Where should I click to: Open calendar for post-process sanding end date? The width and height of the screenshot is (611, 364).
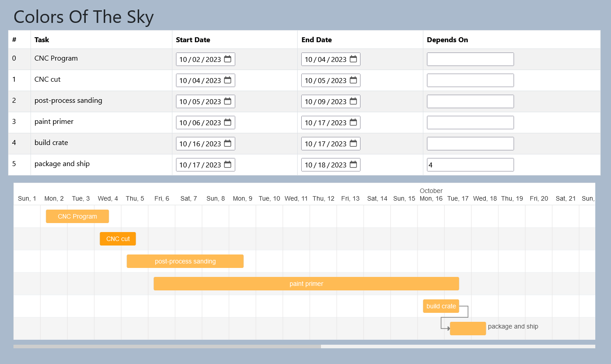(353, 101)
